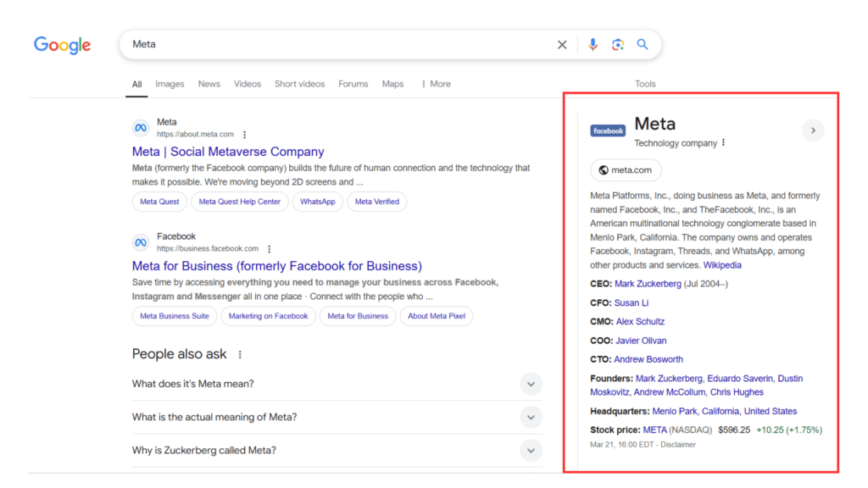This screenshot has width=868, height=488.
Task: Click the Meta favicon of the Facebook business result
Action: click(x=141, y=242)
